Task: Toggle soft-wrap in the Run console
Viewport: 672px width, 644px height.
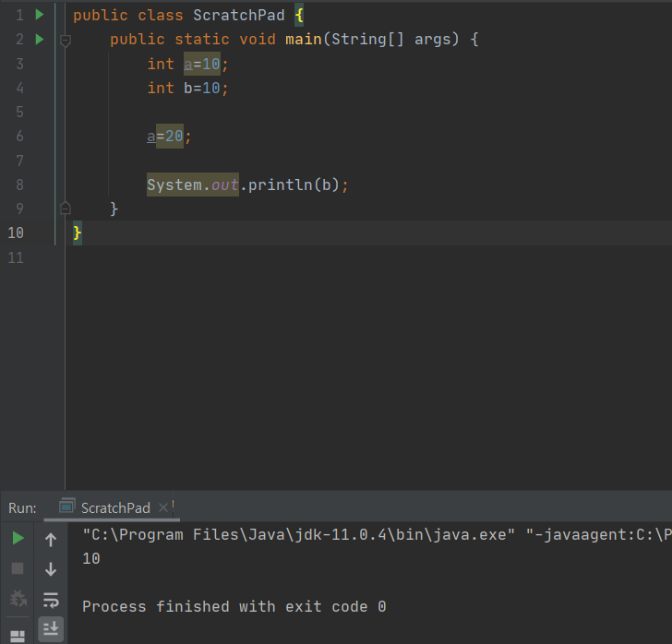Action: pos(51,600)
